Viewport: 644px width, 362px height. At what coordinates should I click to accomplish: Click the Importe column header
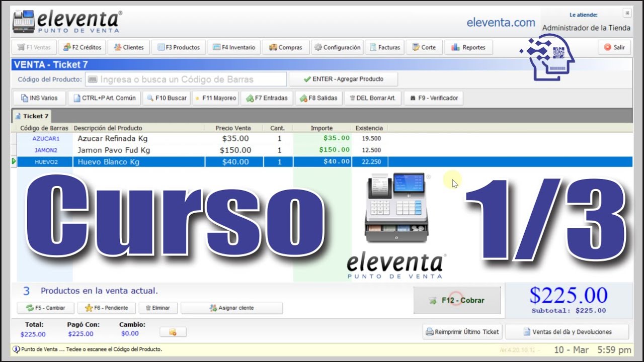[321, 128]
